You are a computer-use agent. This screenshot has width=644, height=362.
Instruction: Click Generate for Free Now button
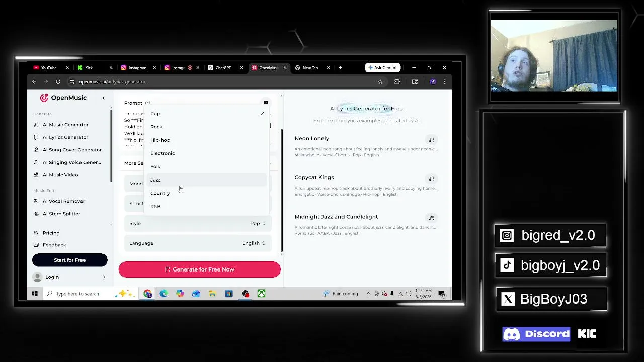coord(200,269)
